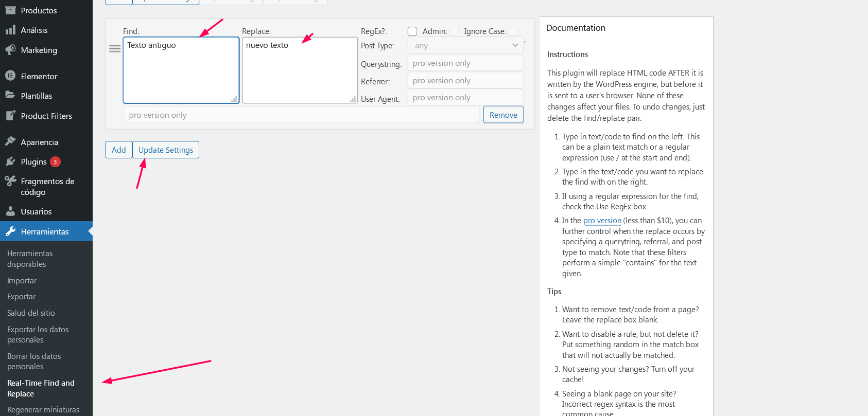Enable the RegEx checkbox
This screenshot has width=868, height=416.
click(x=412, y=31)
